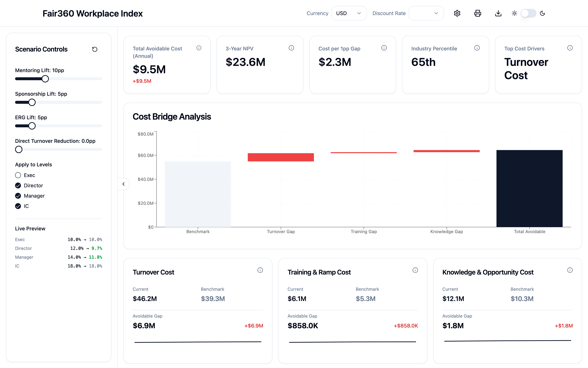Click the $39.3M turnover benchmark value
The image size is (588, 368).
[x=213, y=299]
